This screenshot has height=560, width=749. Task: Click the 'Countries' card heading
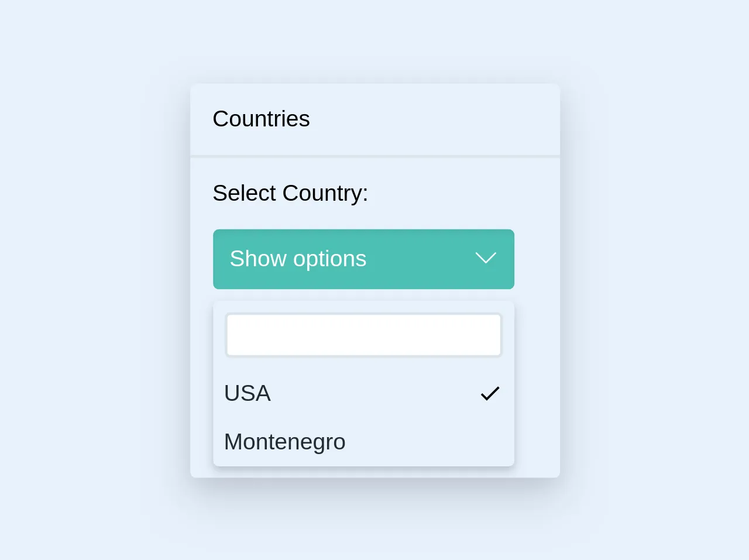click(x=261, y=119)
